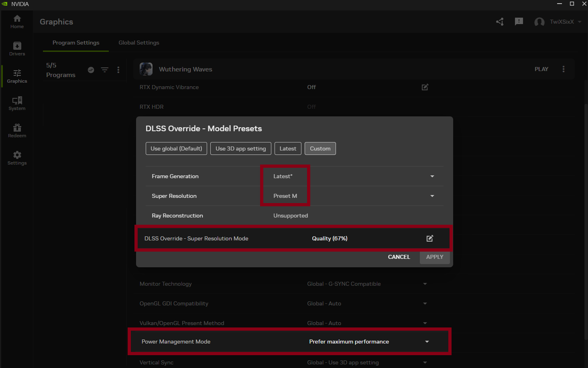588x368 pixels.
Task: Click APPLY in the DLSS dialog
Action: 435,257
